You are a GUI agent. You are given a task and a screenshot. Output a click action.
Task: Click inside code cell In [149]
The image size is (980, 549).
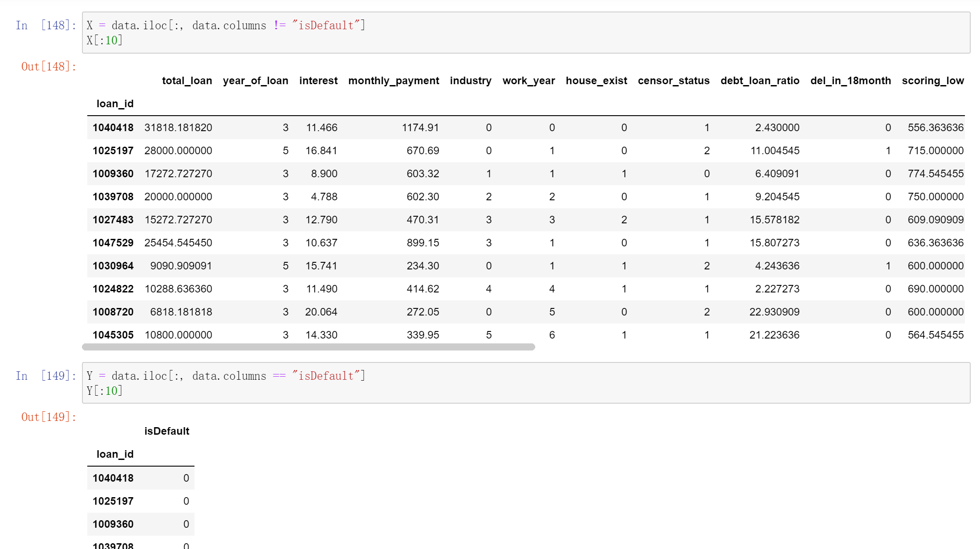tap(526, 383)
